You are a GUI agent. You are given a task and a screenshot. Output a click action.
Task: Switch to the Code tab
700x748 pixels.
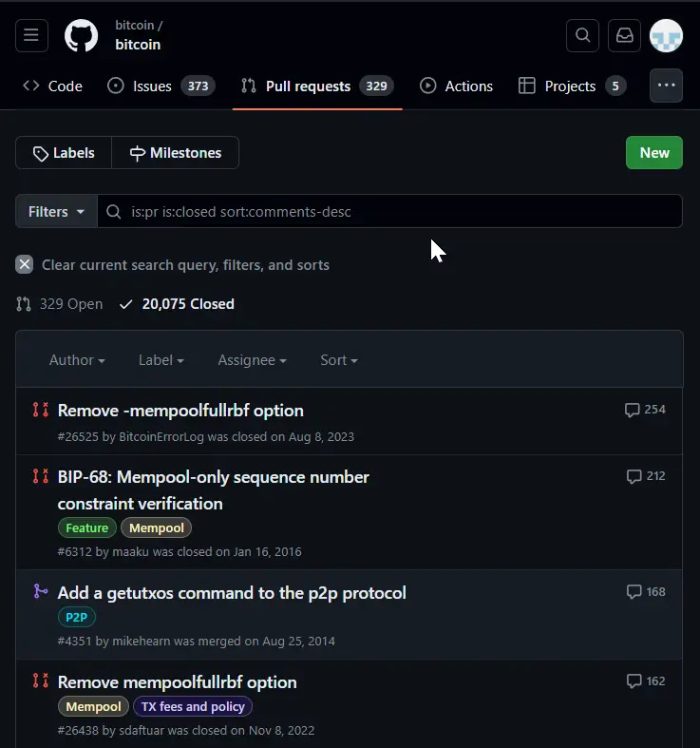(x=53, y=86)
